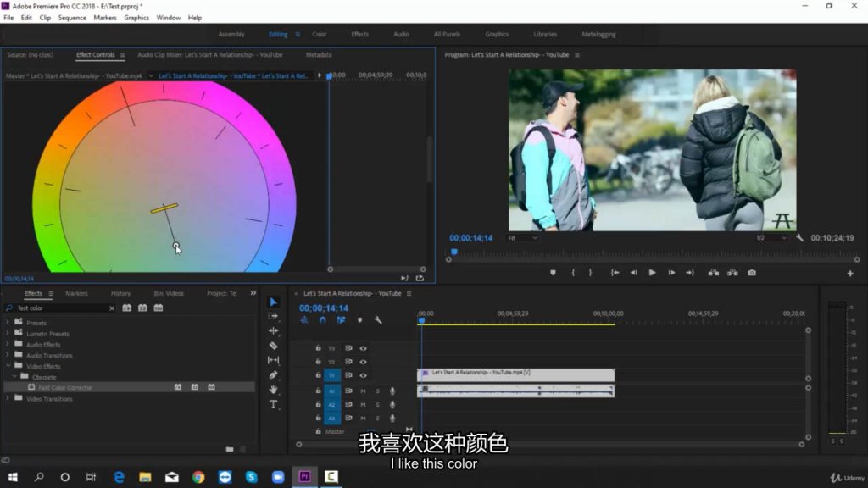Select the Track Select Forward tool
The image size is (868, 488).
click(x=274, y=316)
